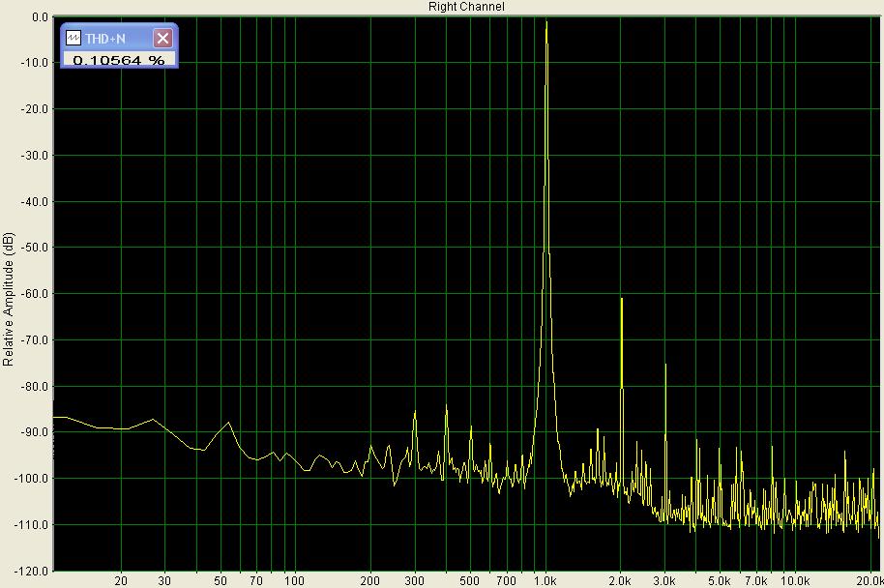Image resolution: width=884 pixels, height=588 pixels.
Task: Click the -60.0 amplitude axis label
Action: coord(35,294)
